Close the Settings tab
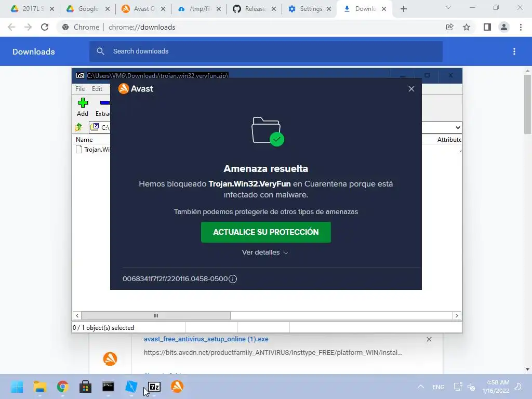Image resolution: width=532 pixels, height=399 pixels. [x=329, y=9]
